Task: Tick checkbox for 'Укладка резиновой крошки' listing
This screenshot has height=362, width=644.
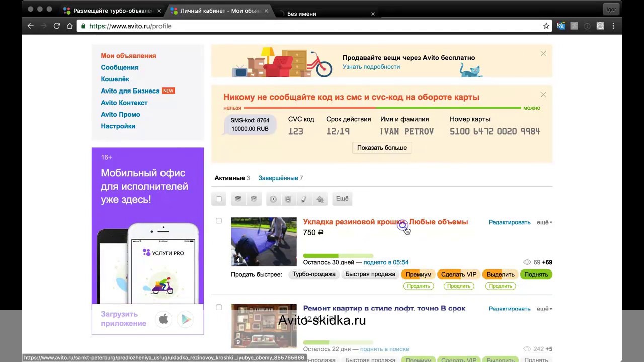Action: coord(219,221)
